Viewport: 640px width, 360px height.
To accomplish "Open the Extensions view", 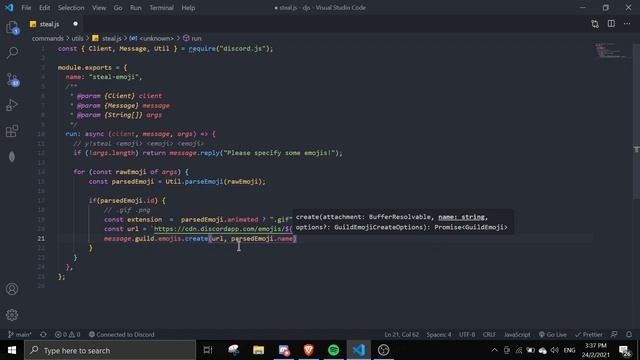I will tap(12, 131).
